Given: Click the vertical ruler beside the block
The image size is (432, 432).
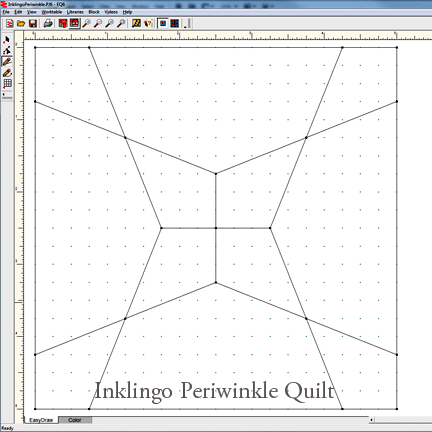Looking at the screenshot, I should pyautogui.click(x=19, y=228).
